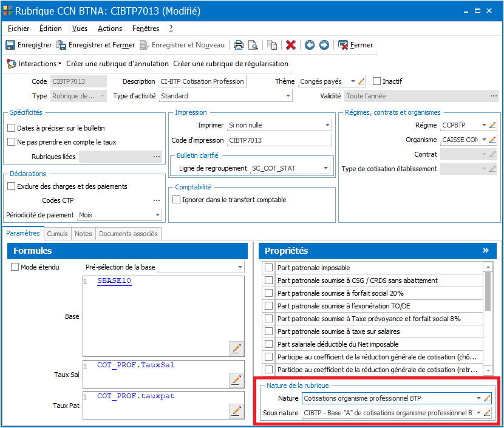Check Part patronale soumise à forfait social 20%

pyautogui.click(x=269, y=293)
